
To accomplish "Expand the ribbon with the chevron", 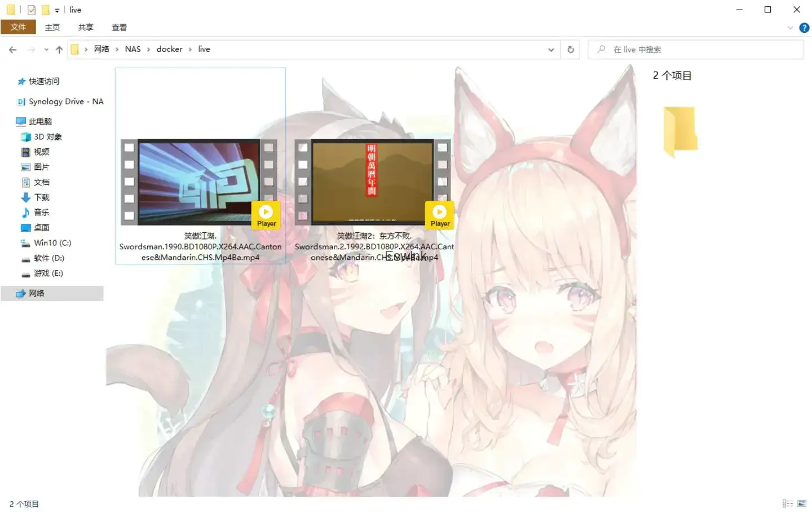I will (x=790, y=28).
